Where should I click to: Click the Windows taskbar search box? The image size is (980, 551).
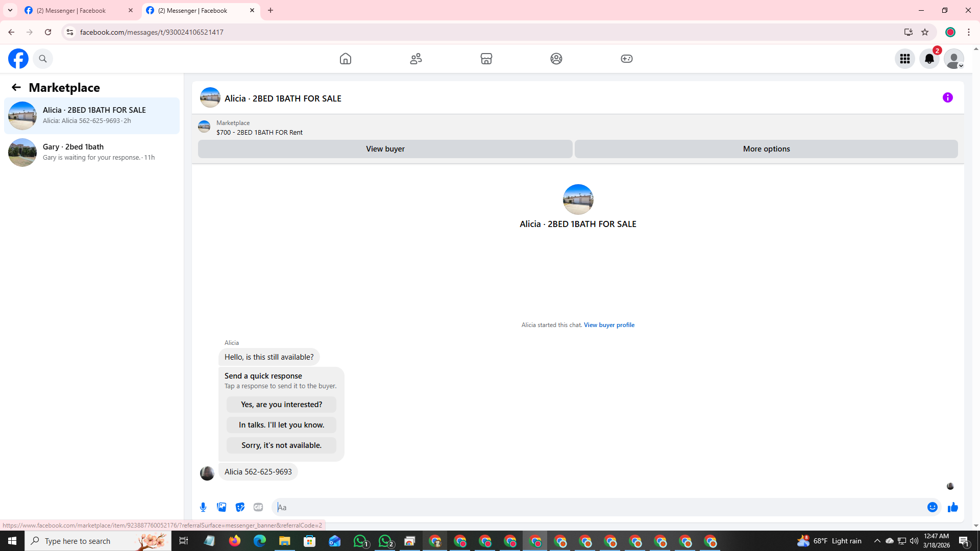click(x=98, y=541)
